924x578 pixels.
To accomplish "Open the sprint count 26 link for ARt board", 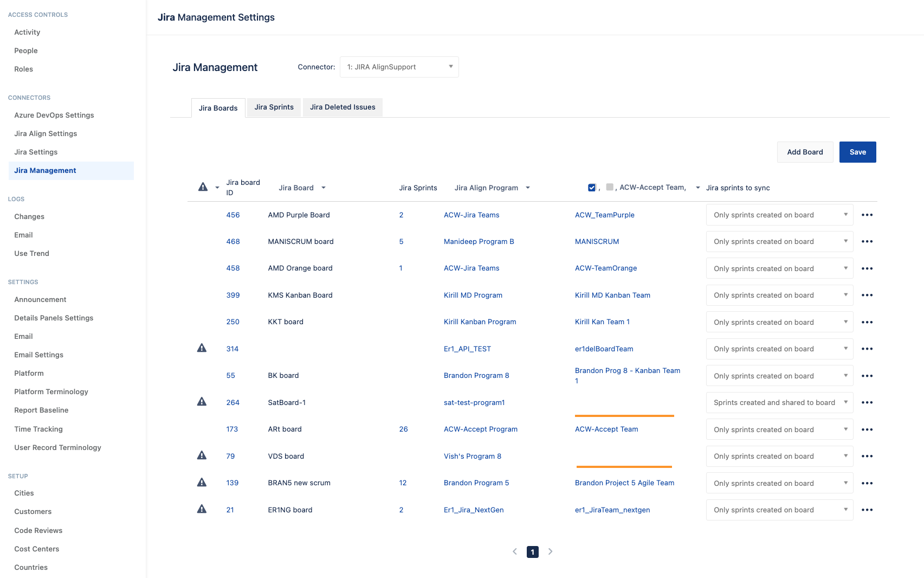I will tap(404, 429).
